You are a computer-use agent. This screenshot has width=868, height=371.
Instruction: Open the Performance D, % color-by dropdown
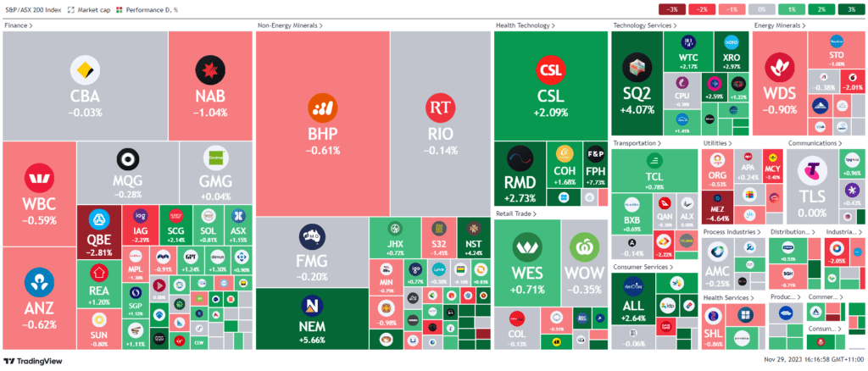pos(159,10)
